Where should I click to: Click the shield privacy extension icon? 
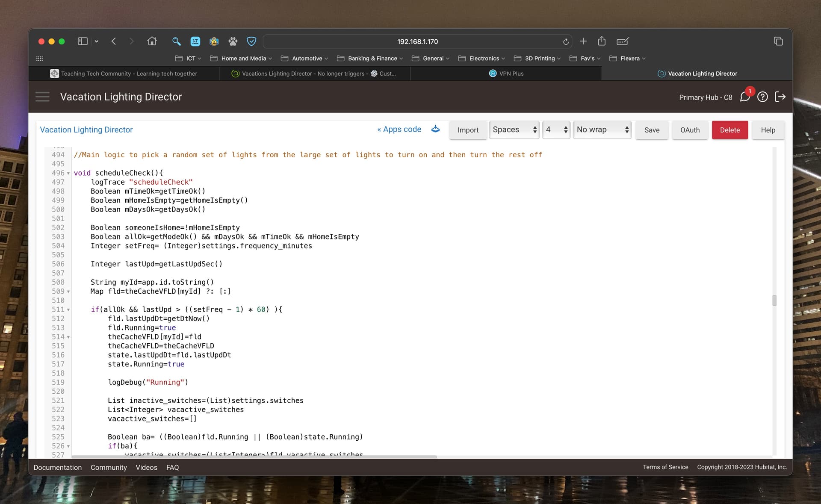point(251,41)
